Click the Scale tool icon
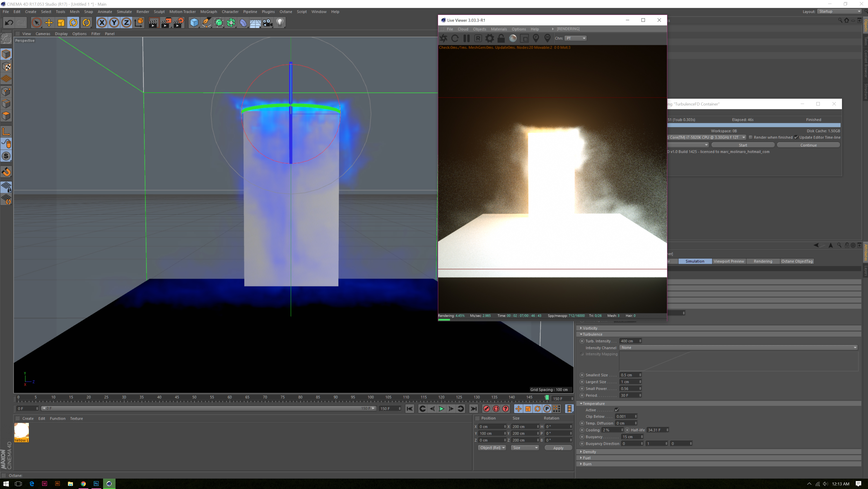Image resolution: width=868 pixels, height=489 pixels. click(x=61, y=23)
